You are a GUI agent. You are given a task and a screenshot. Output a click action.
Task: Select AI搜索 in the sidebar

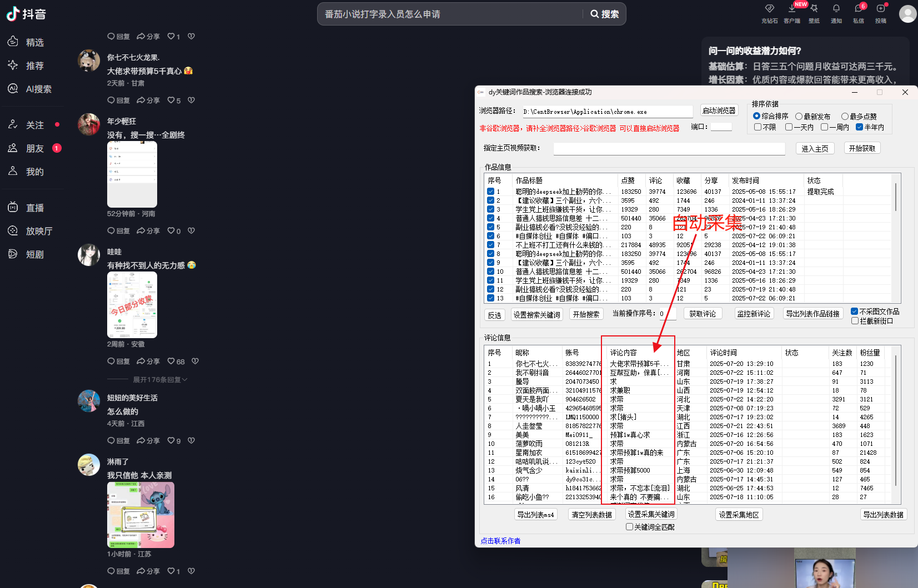[x=33, y=89]
